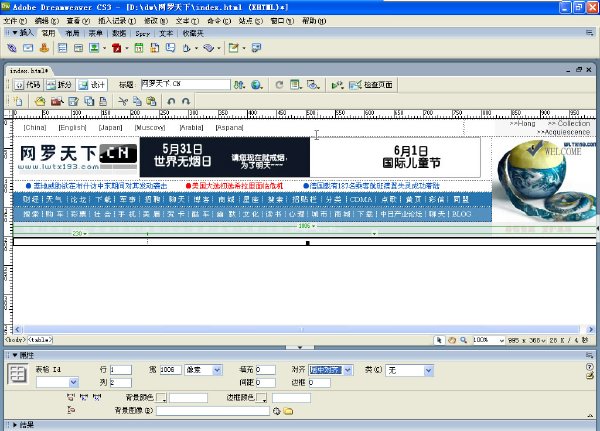Click the Paste clipboard icon
The image size is (600, 431).
(152, 101)
